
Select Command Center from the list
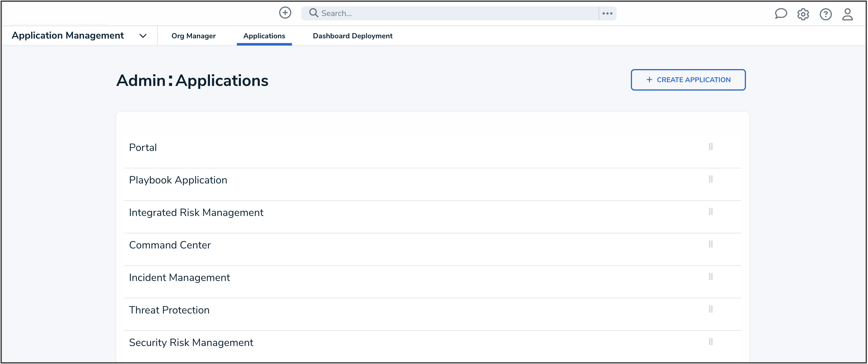(x=170, y=245)
